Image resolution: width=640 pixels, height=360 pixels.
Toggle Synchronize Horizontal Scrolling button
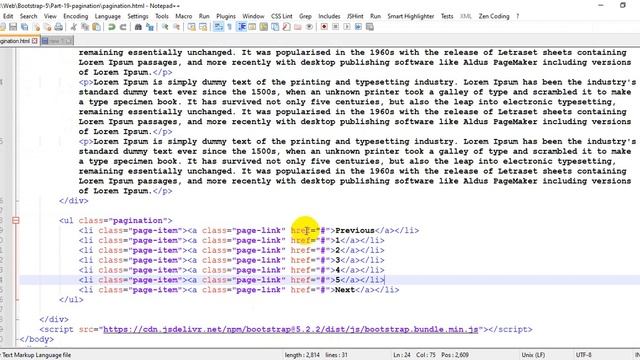(x=203, y=27)
